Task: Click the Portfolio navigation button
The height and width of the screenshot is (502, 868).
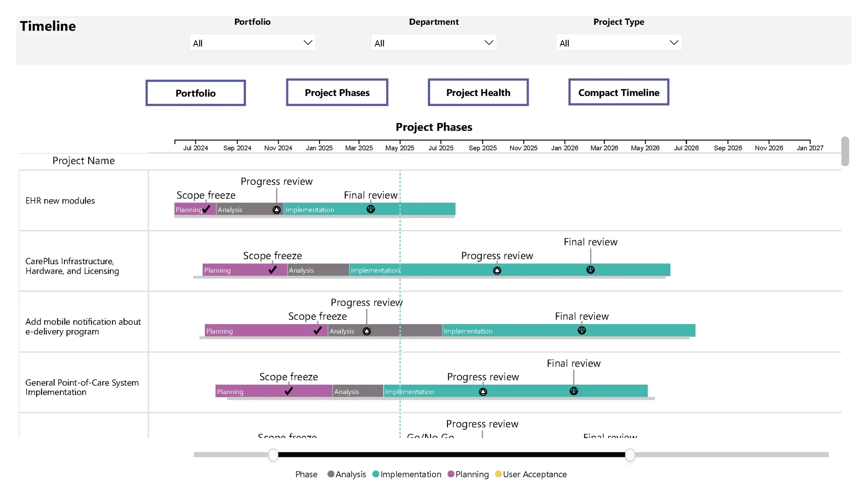Action: click(195, 92)
